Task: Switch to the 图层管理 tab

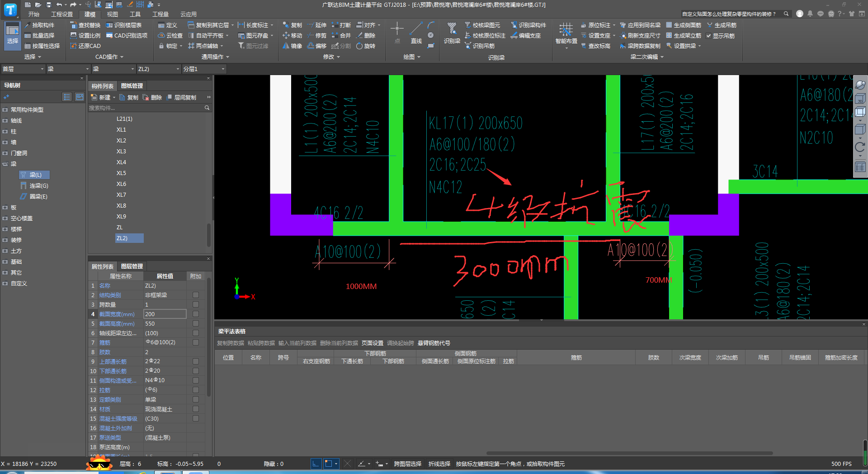Action: [x=132, y=266]
